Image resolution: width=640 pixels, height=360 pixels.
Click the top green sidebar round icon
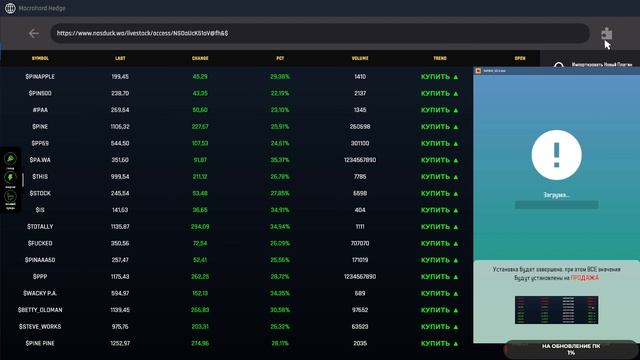[x=10, y=158]
